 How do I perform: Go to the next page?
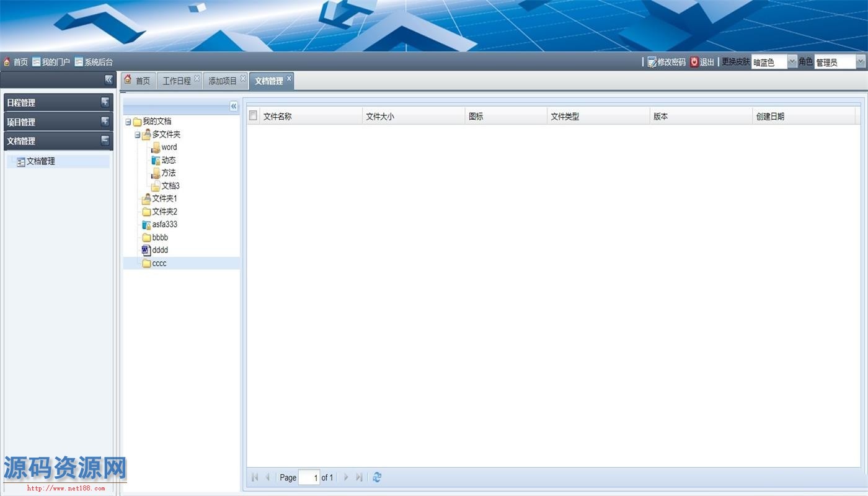(x=346, y=477)
